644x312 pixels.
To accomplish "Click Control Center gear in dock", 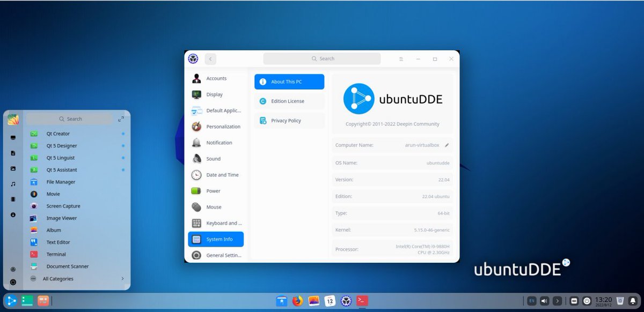I will point(346,301).
